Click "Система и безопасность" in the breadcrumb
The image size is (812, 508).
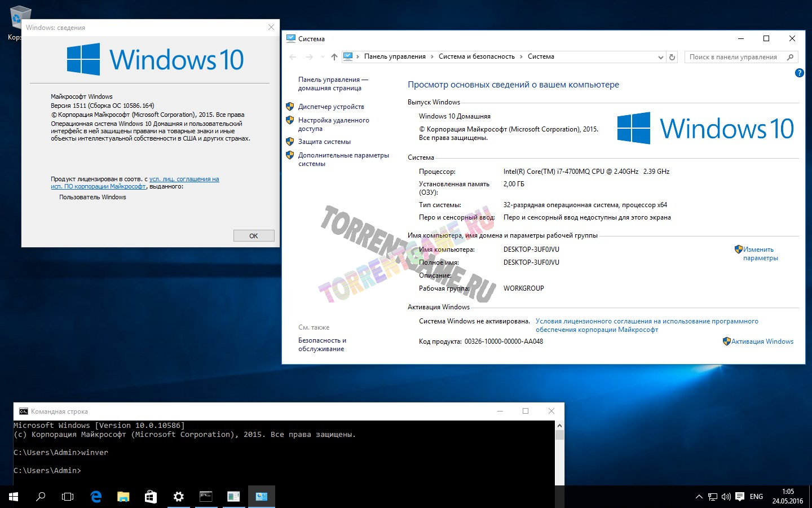tap(476, 56)
